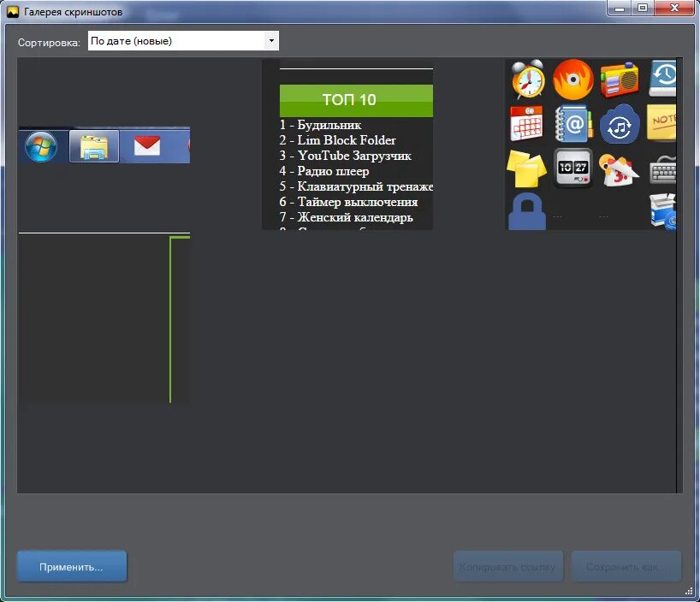The height and width of the screenshot is (602, 700).
Task: Select the Windows taskbar screenshot thumbnail
Action: pos(104,145)
